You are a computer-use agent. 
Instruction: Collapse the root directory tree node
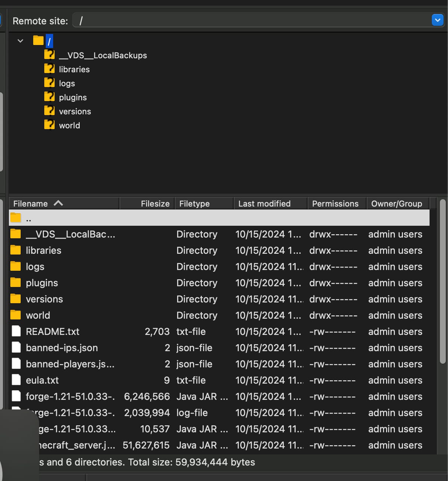point(21,41)
